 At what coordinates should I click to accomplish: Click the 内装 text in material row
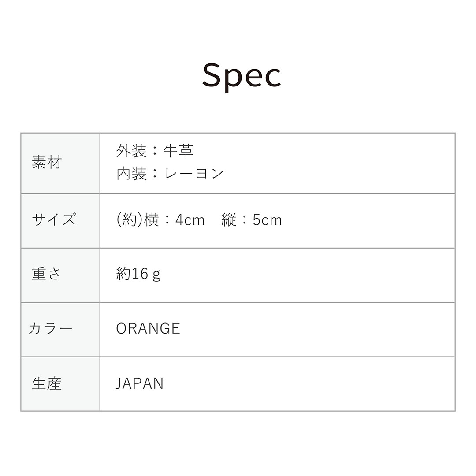point(131,174)
